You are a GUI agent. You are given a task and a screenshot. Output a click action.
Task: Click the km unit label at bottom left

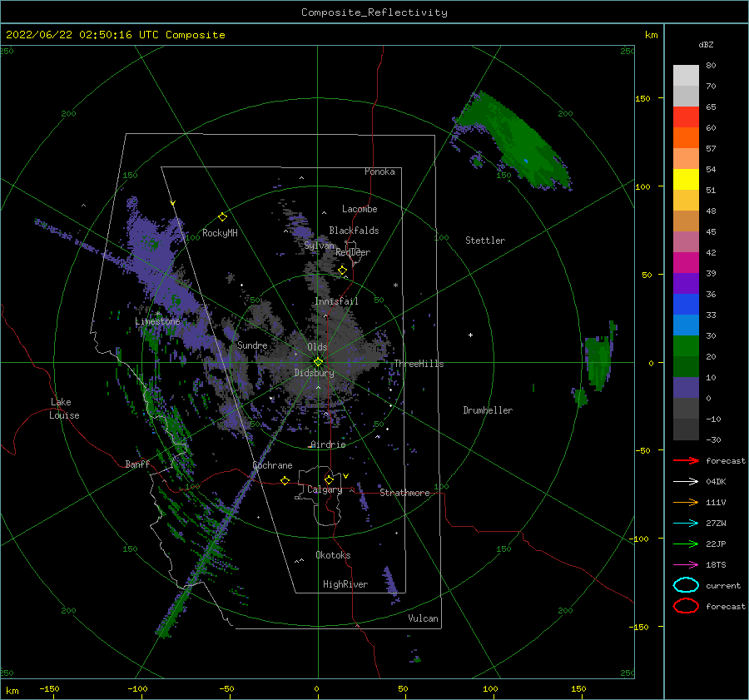coord(12,691)
